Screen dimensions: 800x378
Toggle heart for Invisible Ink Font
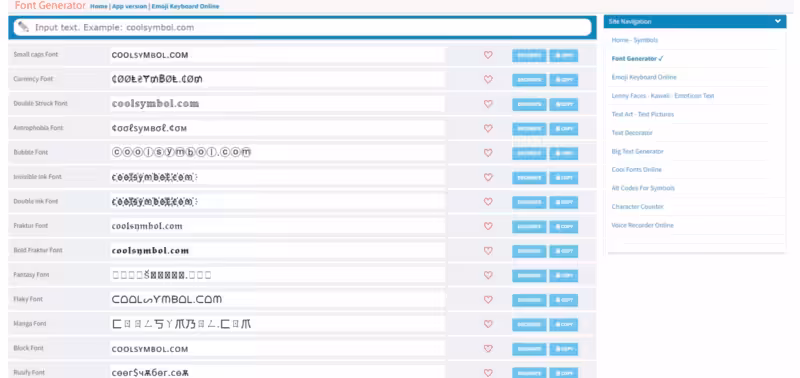coord(488,178)
